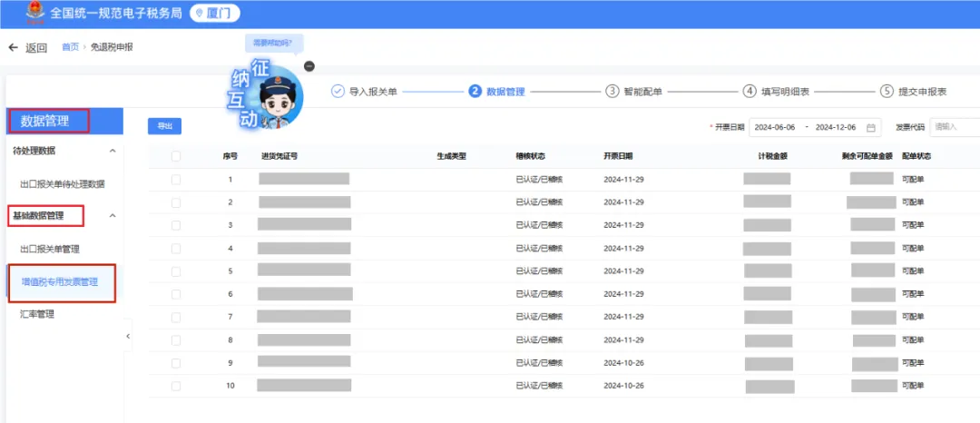The height and width of the screenshot is (423, 980).
Task: Select checkbox for row 10
Action: coord(176,386)
